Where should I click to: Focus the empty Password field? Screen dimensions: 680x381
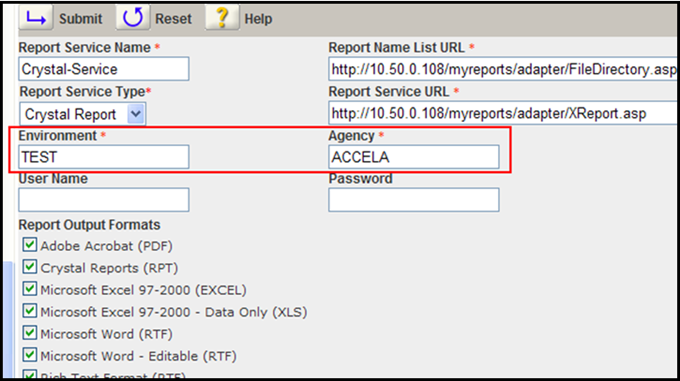pos(414,200)
